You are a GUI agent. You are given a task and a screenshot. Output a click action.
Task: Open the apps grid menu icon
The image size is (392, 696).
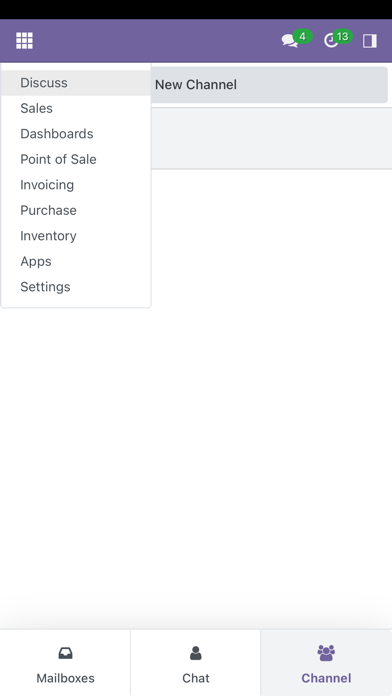pos(24,40)
